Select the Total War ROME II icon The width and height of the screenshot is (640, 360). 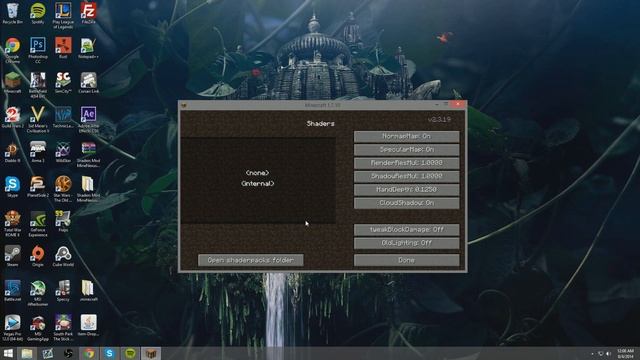coord(12,224)
